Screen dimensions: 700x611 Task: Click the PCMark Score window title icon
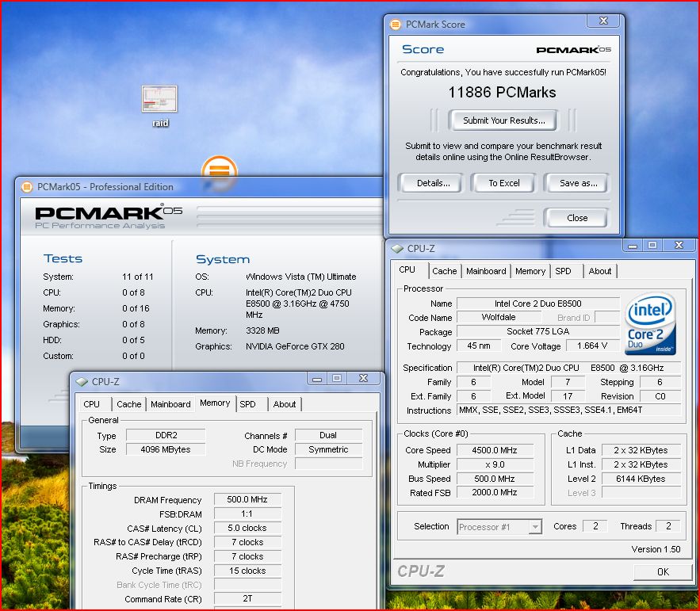[x=395, y=25]
